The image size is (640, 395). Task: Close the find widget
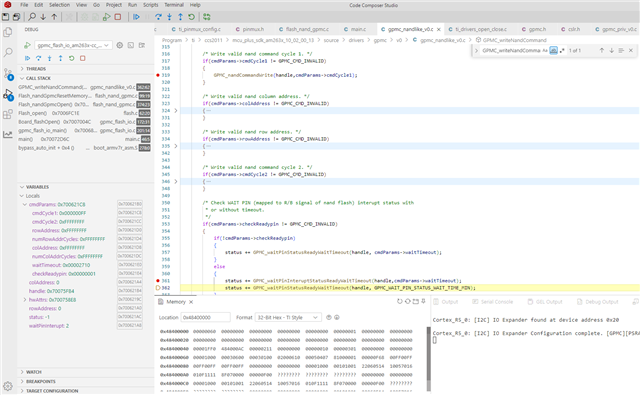(x=631, y=51)
